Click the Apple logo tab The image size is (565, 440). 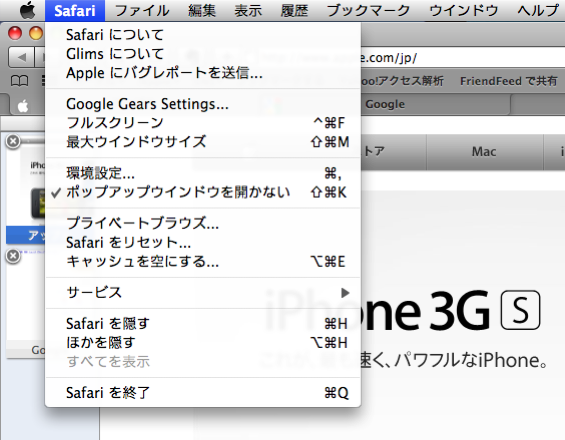(23, 106)
